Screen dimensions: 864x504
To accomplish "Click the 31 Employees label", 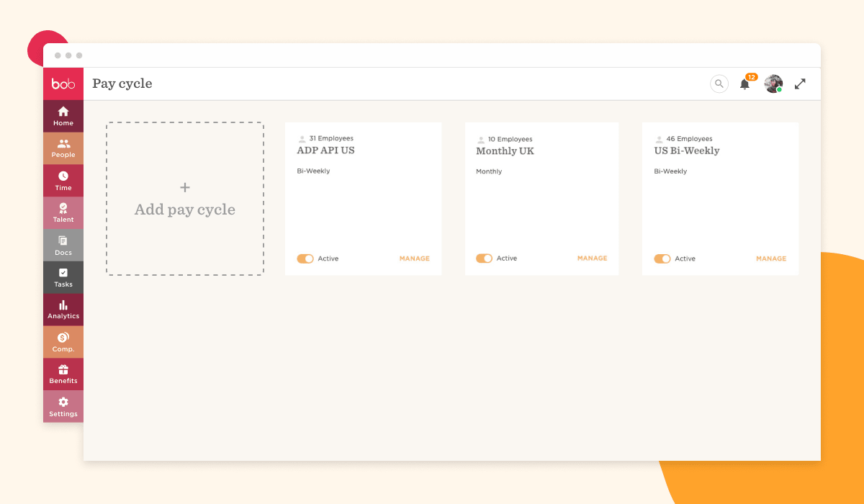I will (x=331, y=138).
